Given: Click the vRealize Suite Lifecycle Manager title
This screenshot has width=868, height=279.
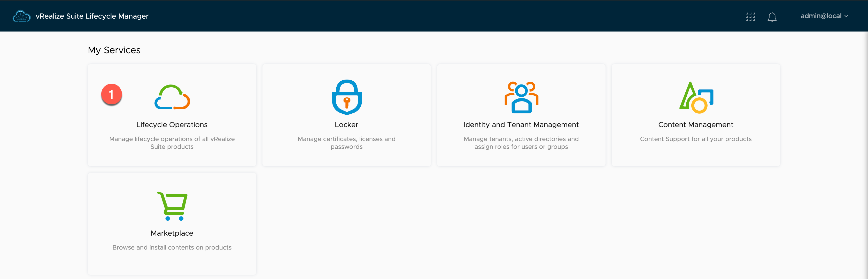Looking at the screenshot, I should 92,16.
